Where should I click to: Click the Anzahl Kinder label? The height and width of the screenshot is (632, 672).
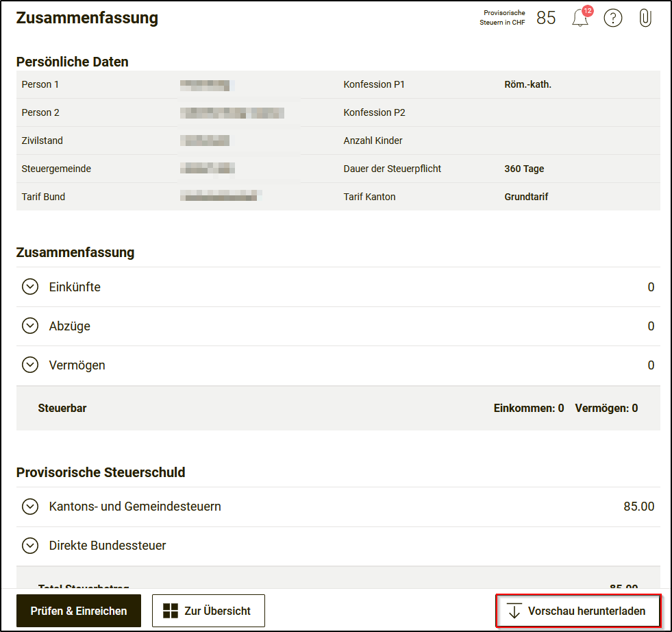point(373,141)
